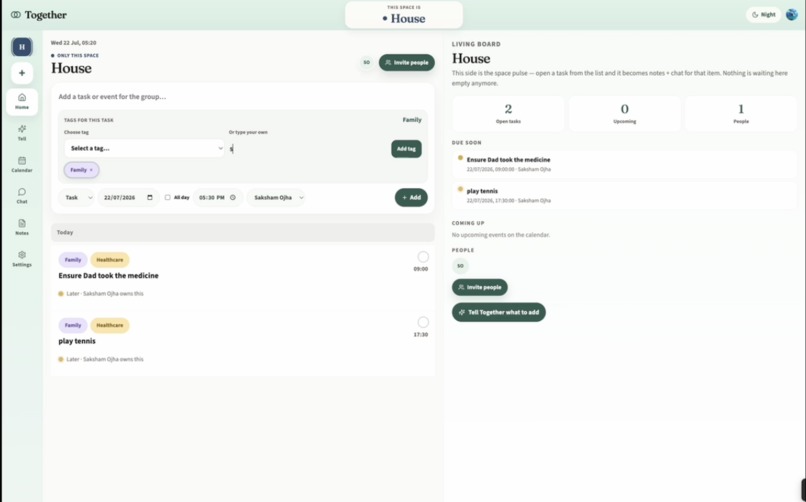Click the 2 Open tasks stat card
The image size is (806, 502).
(508, 114)
